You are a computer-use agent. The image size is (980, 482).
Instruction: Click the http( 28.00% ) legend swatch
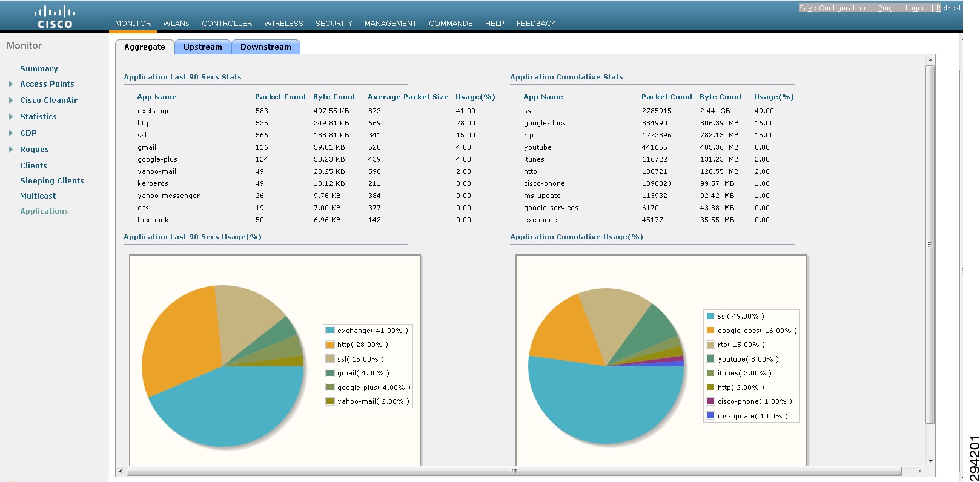330,345
